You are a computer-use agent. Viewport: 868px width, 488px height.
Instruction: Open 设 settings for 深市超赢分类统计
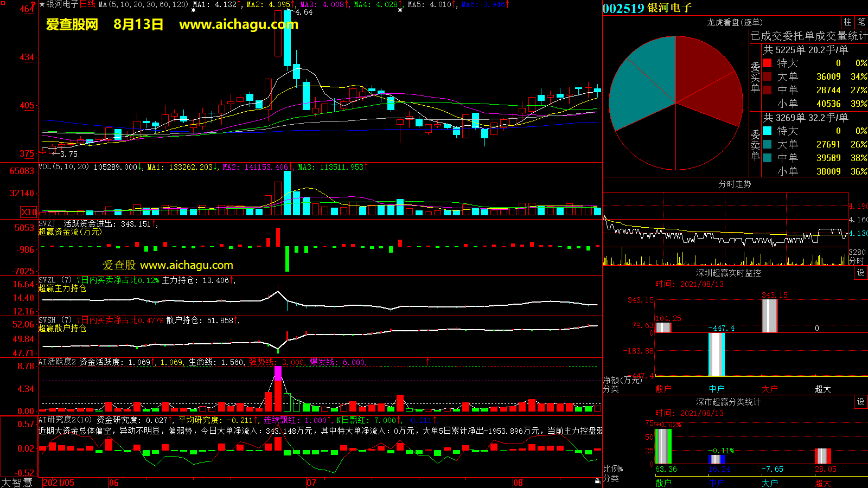pos(861,402)
